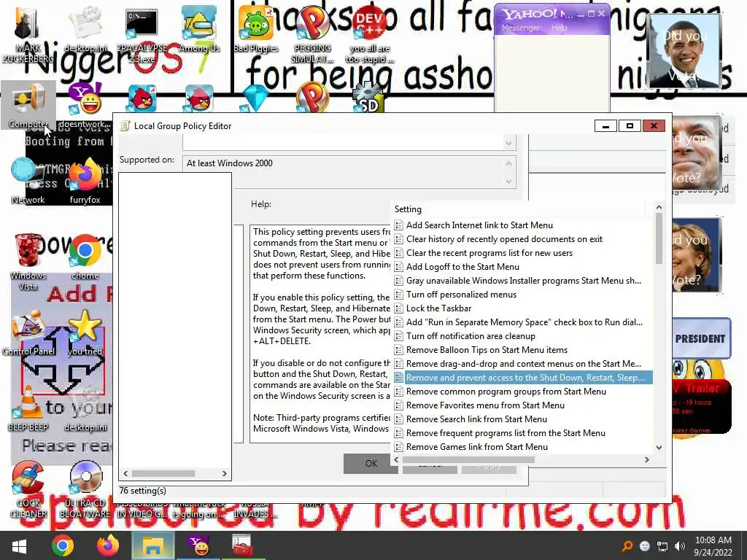Select 'Clear history of recently opened documents on exit'
The image size is (747, 560).
point(504,239)
